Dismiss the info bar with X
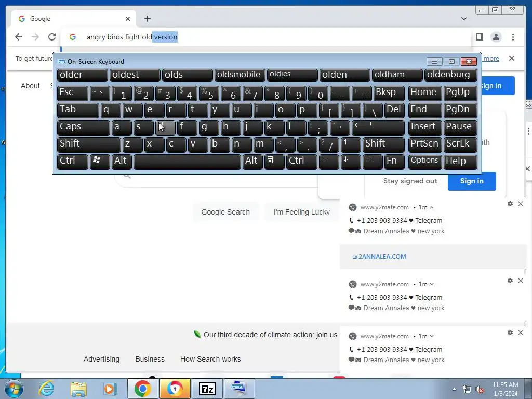The height and width of the screenshot is (399, 532). pyautogui.click(x=512, y=58)
